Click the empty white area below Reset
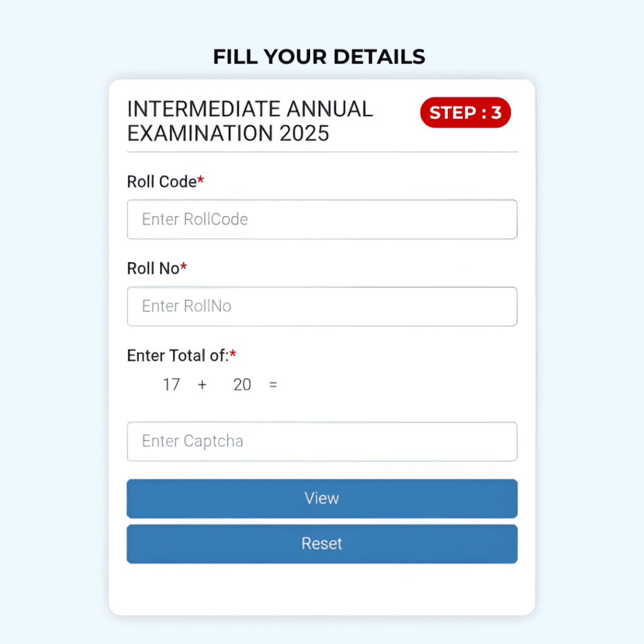Image resolution: width=644 pixels, height=644 pixels. [322, 589]
